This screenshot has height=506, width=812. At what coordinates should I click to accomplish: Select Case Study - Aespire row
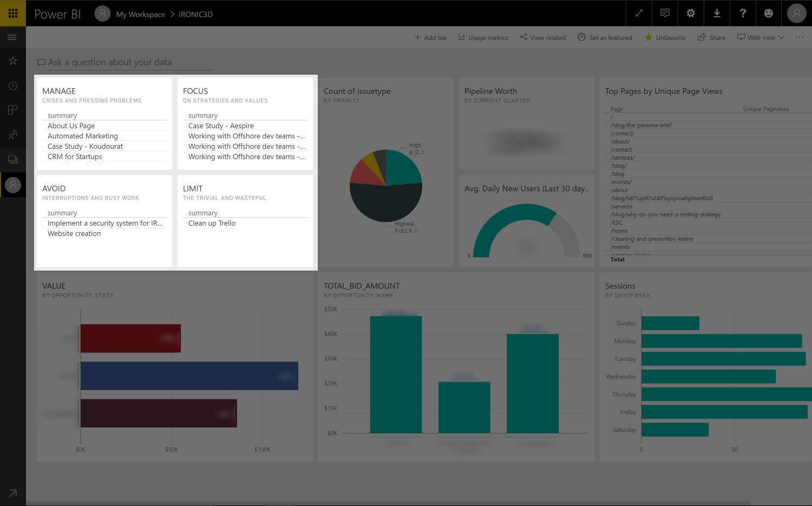(x=245, y=126)
